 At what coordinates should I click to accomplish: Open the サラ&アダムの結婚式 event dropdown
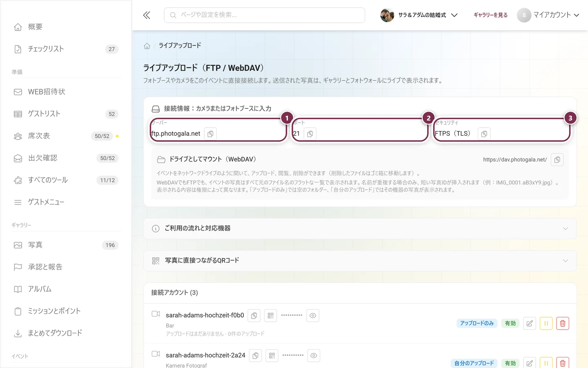[x=419, y=15]
